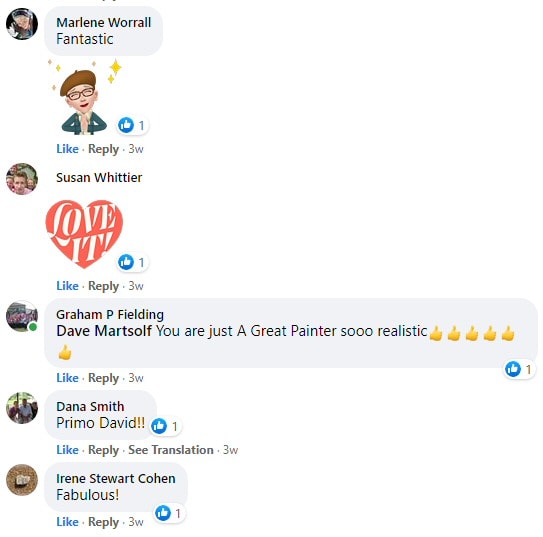
Task: Like Graham P Fielding's comment
Action: [67, 378]
